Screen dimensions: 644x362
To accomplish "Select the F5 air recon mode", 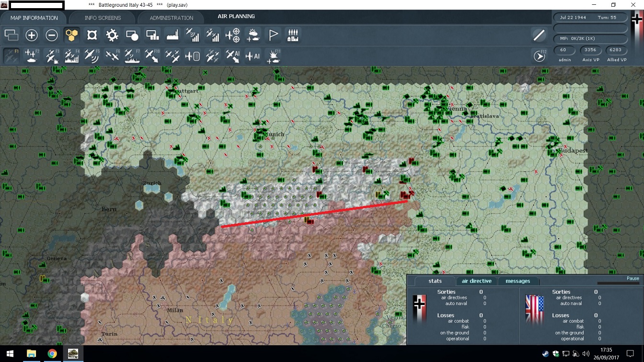I will pos(92,56).
